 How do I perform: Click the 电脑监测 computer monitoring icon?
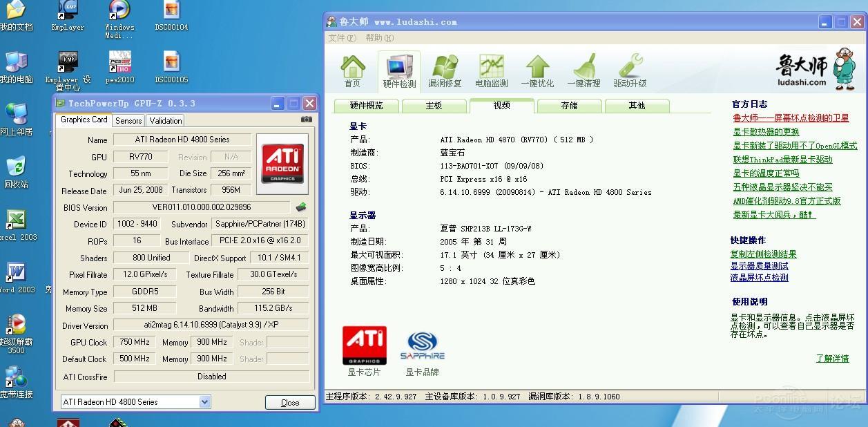click(491, 70)
